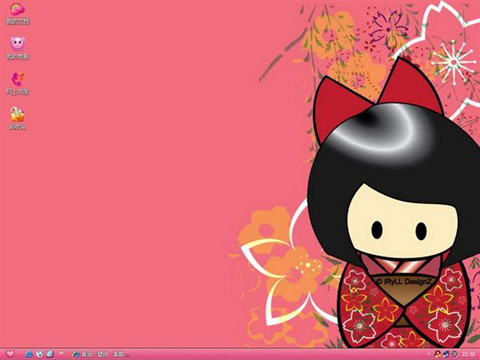Open the QQ penguin tray icon

(x=438, y=354)
